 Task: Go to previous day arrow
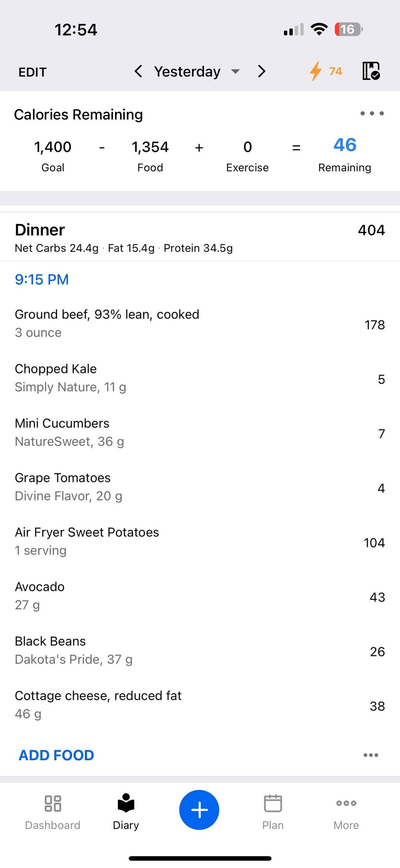click(x=139, y=71)
